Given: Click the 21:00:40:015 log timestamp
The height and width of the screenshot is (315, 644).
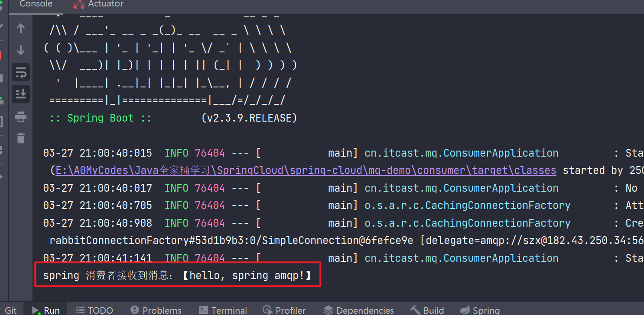Looking at the screenshot, I should click(98, 153).
